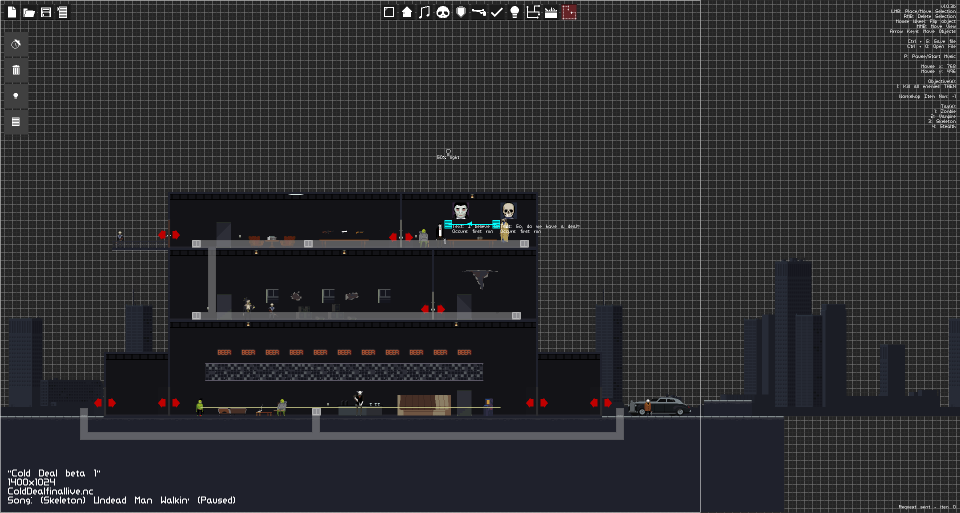Open a level with the folder icon
Image resolution: width=960 pixels, height=513 pixels.
click(x=29, y=12)
